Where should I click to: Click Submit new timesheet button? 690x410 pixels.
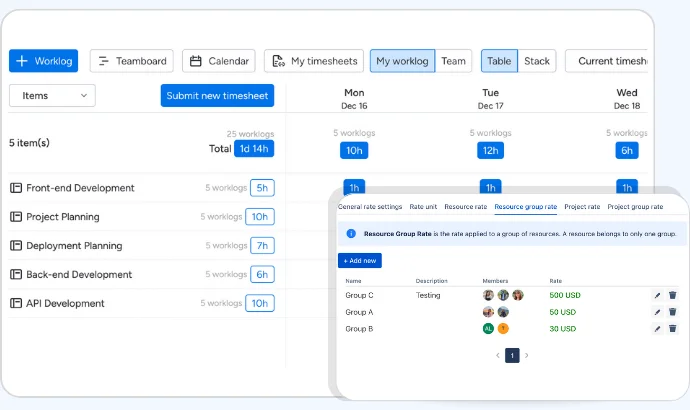pos(217,95)
